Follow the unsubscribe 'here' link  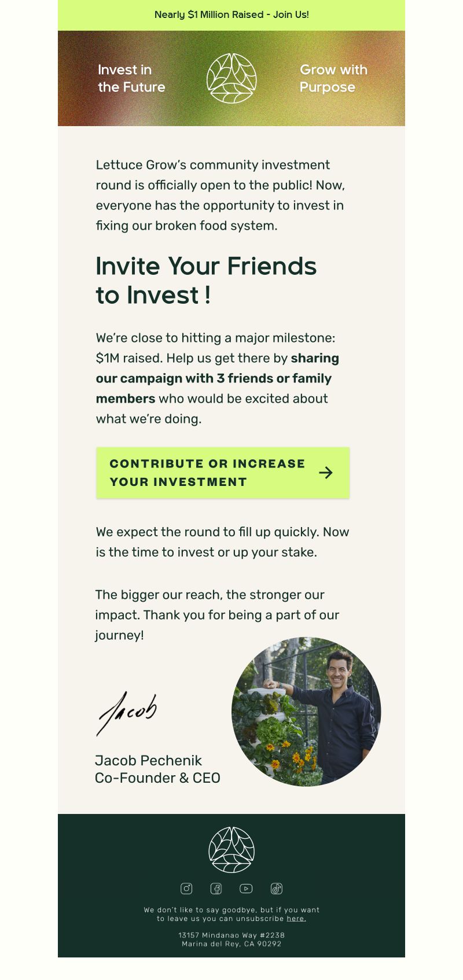[x=296, y=919]
